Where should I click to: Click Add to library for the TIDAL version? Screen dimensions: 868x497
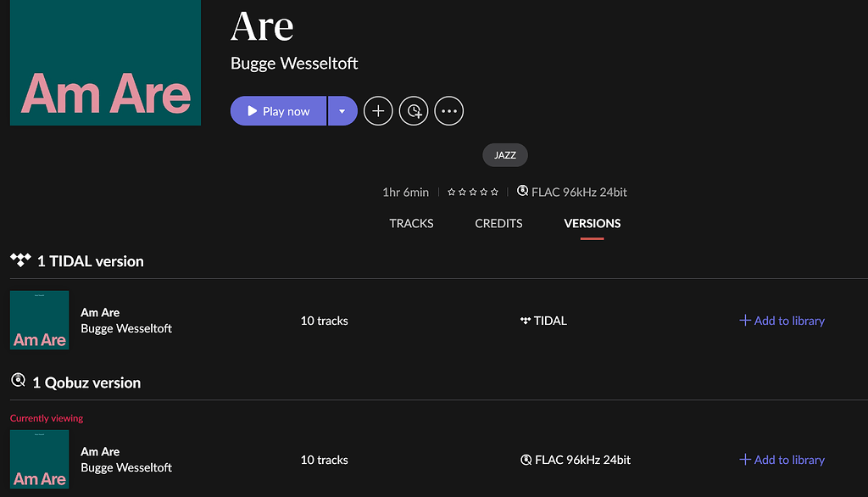click(x=781, y=321)
